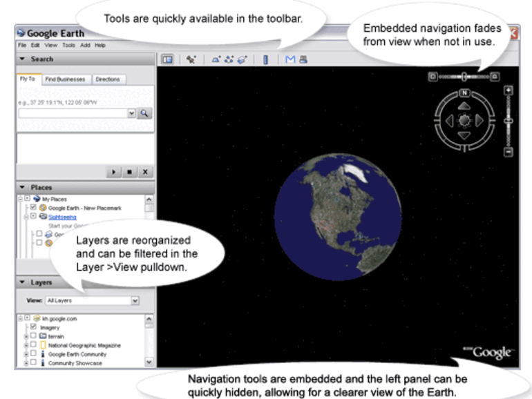Clear search results with X button
The height and width of the screenshot is (399, 532).
(145, 172)
